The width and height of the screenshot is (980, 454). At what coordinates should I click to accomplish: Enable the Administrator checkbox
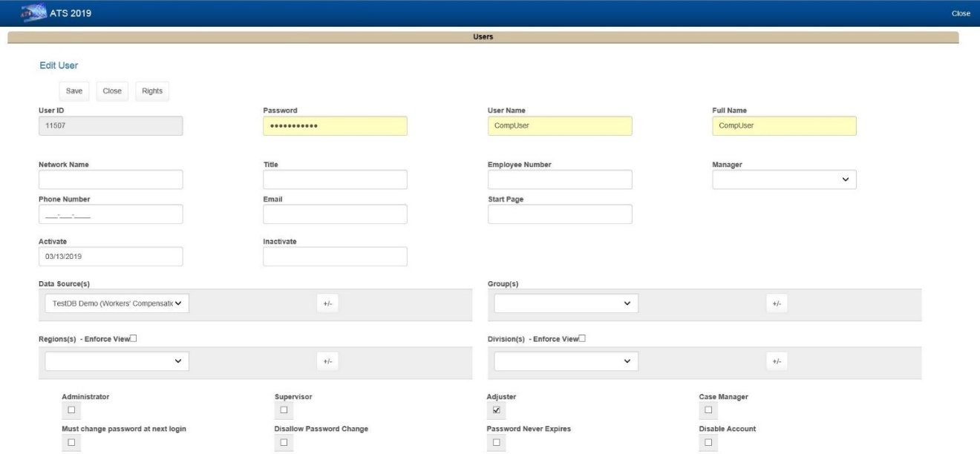pyautogui.click(x=71, y=409)
